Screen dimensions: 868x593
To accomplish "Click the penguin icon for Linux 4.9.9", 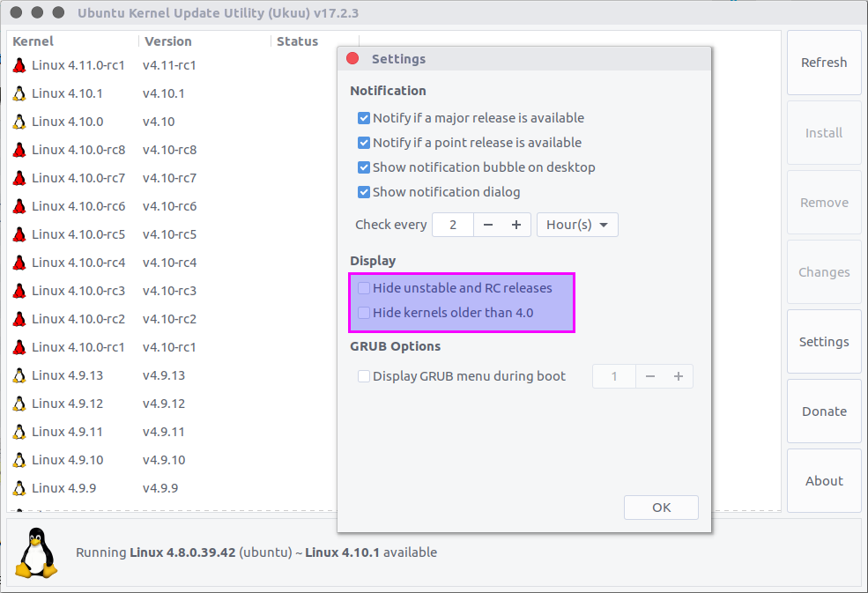I will [19, 489].
